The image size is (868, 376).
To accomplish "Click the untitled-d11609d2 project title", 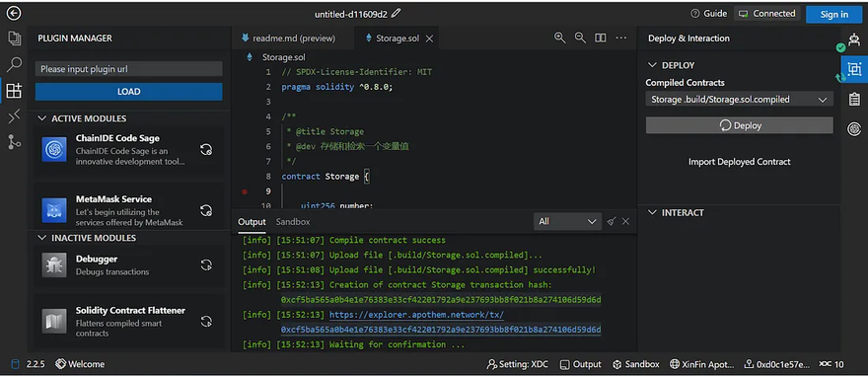I will (x=351, y=14).
